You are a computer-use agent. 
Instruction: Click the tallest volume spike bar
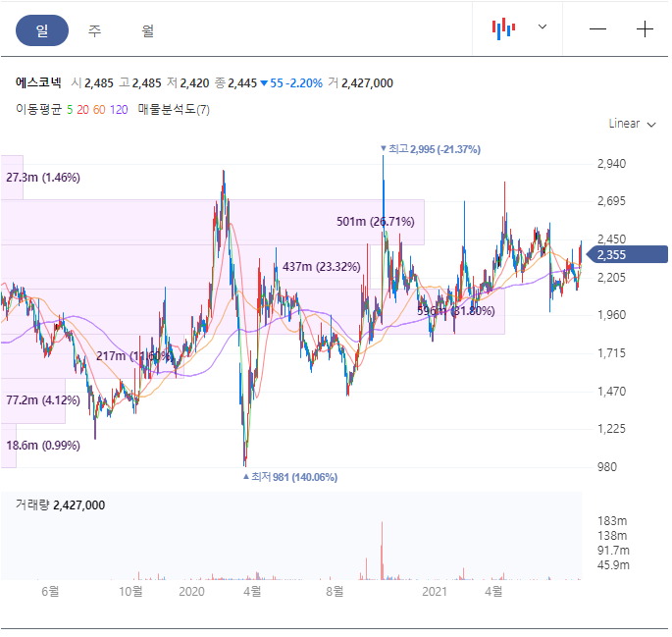click(x=382, y=551)
